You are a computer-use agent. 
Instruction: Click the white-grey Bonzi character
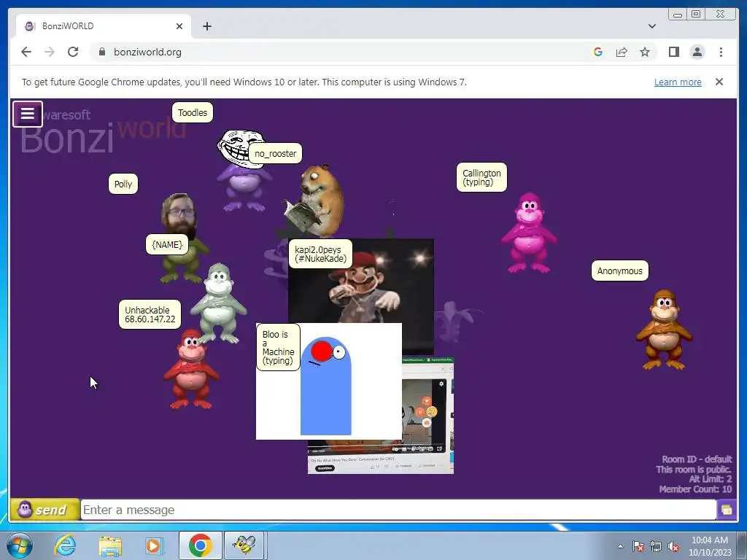pos(218,303)
